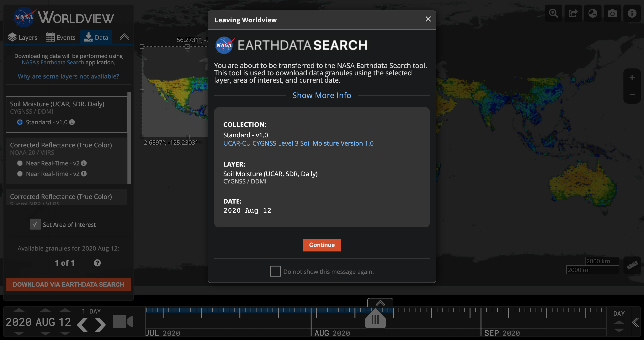Zoom in the map with plus button

pyautogui.click(x=632, y=77)
